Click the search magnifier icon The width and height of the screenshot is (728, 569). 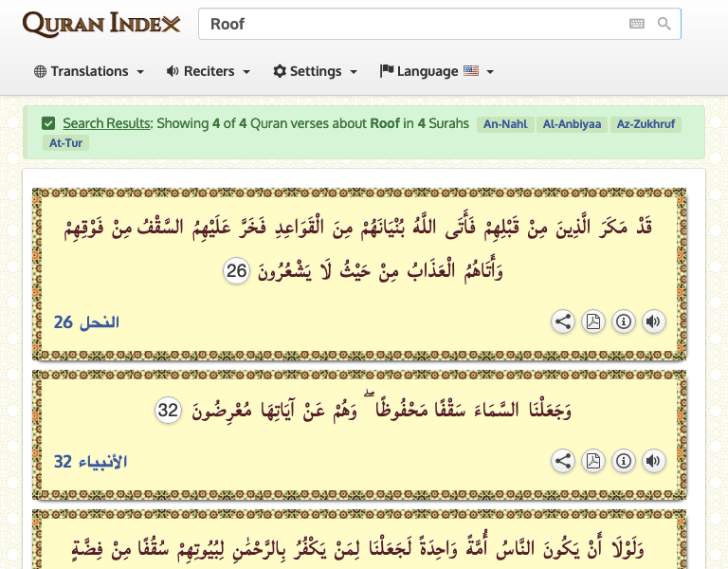click(664, 24)
